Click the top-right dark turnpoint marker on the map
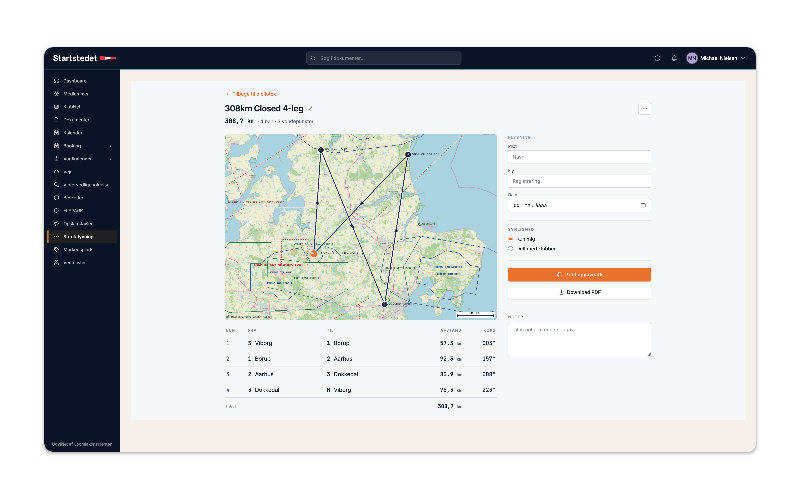The image size is (800, 500). pyautogui.click(x=408, y=154)
